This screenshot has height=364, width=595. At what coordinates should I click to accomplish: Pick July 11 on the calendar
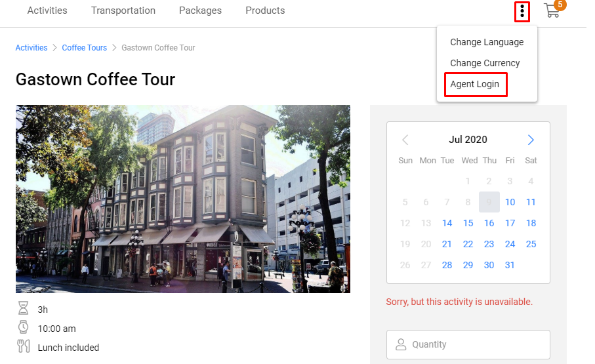531,202
